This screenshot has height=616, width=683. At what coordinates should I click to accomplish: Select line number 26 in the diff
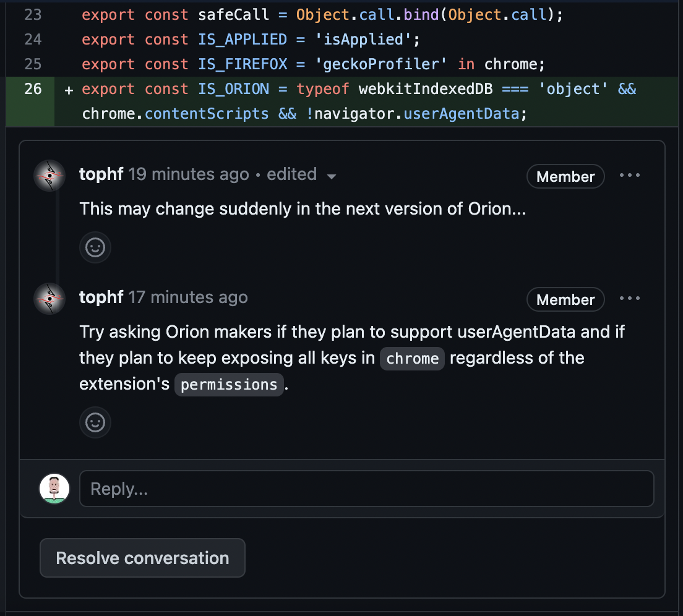click(x=33, y=89)
